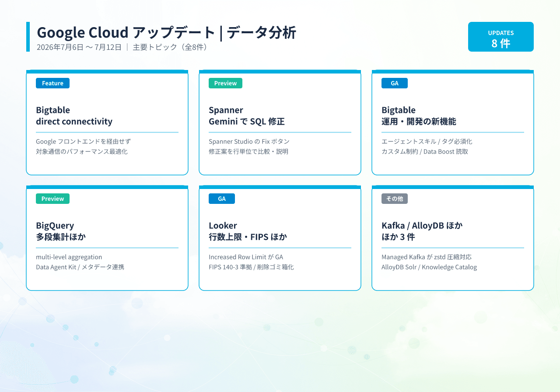Select the 'Bigtable 運用・開発の新機能' heading

point(419,115)
